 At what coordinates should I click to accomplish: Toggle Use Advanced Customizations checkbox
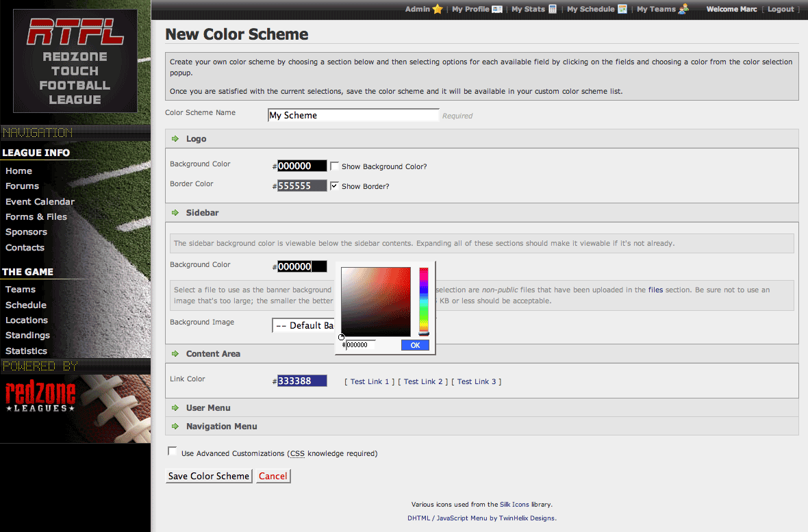pos(173,452)
